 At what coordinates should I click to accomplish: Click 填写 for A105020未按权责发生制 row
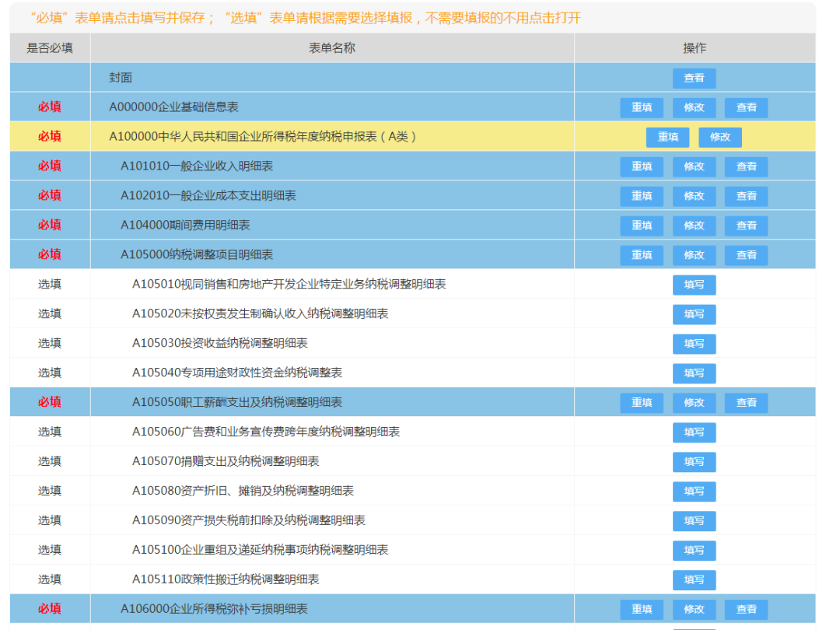pos(694,314)
